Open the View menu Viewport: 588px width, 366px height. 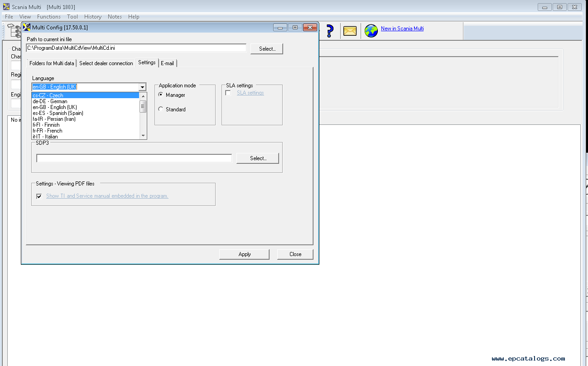click(25, 17)
